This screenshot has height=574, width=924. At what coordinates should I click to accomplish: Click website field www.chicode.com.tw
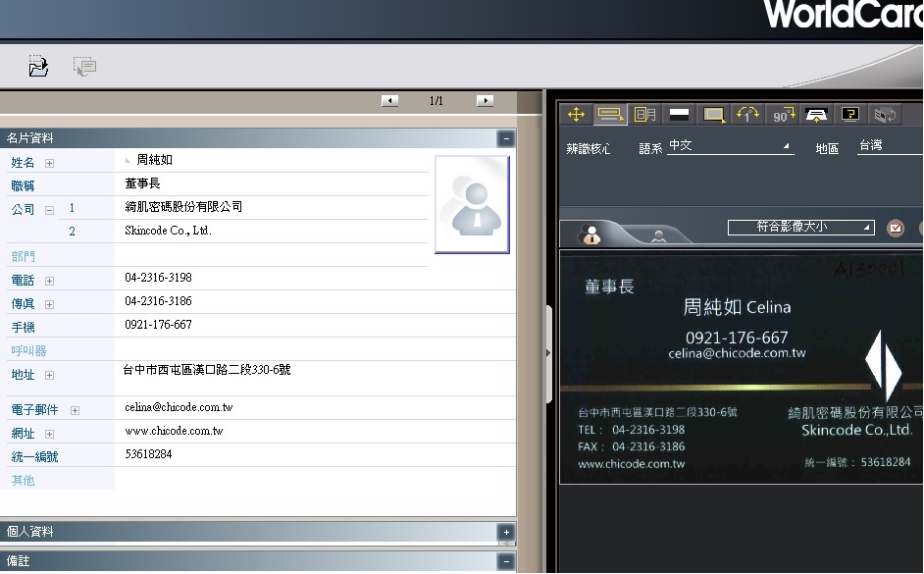pos(315,432)
